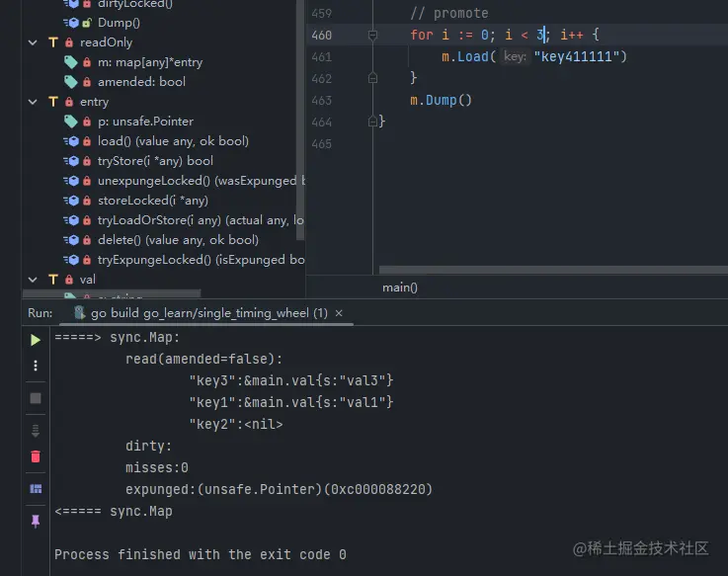Fold the for loop at line 460
The image size is (728, 576).
coord(372,35)
